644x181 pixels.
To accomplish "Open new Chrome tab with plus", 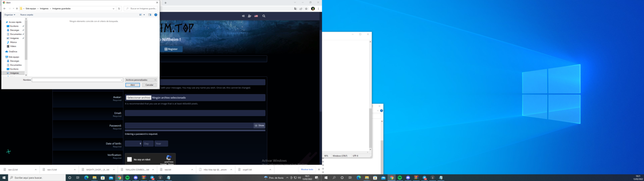I will (x=165, y=3).
